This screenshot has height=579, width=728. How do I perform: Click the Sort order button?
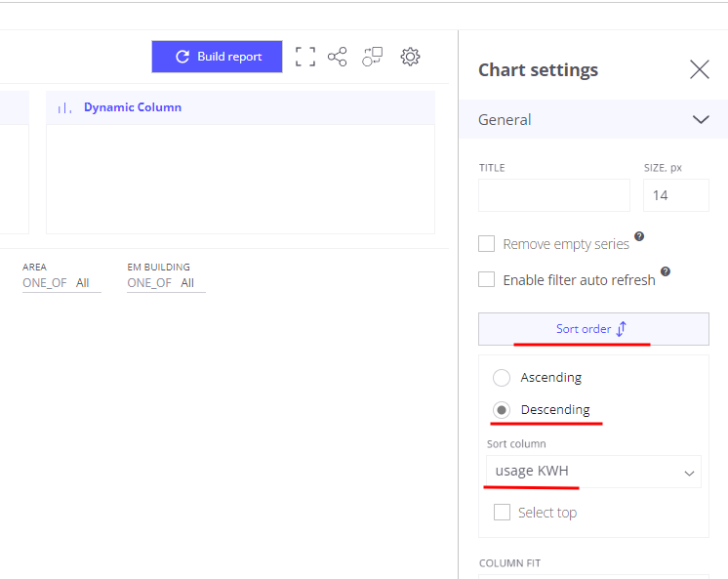593,329
